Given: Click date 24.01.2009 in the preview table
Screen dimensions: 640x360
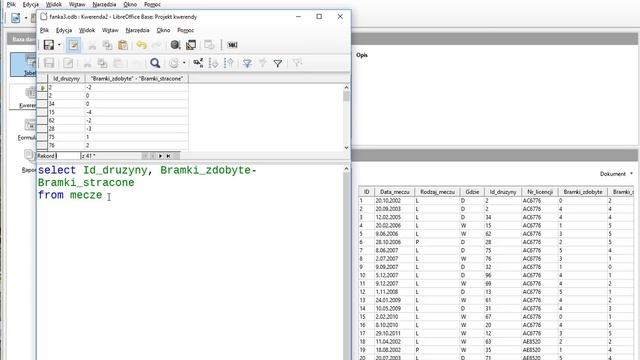Looking at the screenshot, I should coord(388,300).
